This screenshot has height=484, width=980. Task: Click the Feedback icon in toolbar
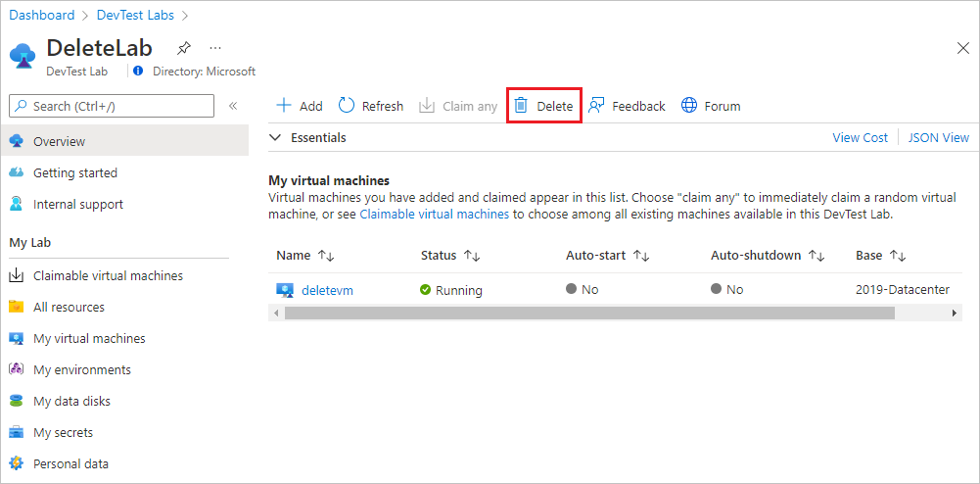coord(597,106)
